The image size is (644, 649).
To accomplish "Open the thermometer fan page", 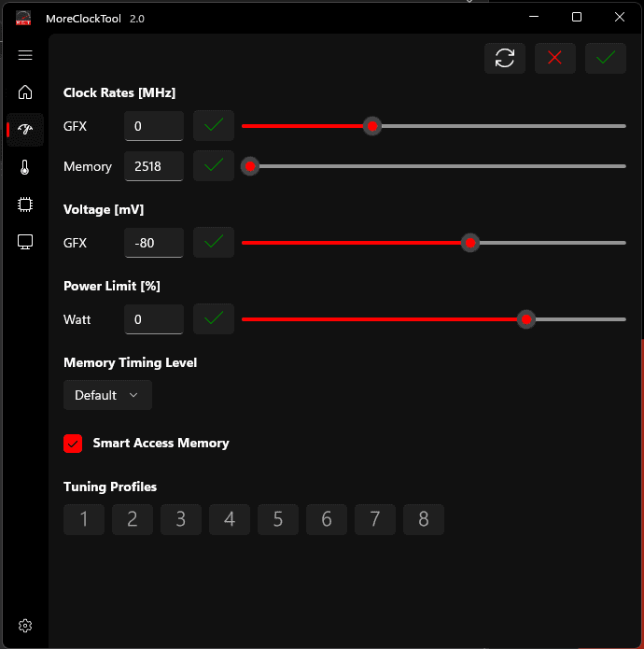I will coord(25,167).
